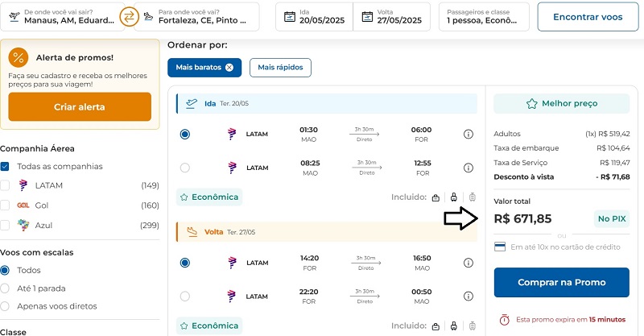Screen dimensions: 644x336
Task: Click the Criar alerta button
Action: tap(80, 107)
